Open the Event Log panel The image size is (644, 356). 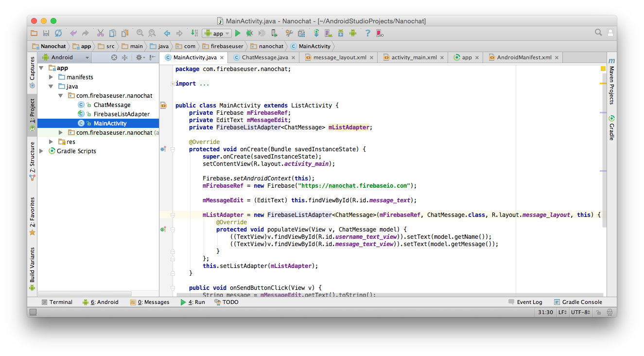coord(525,302)
